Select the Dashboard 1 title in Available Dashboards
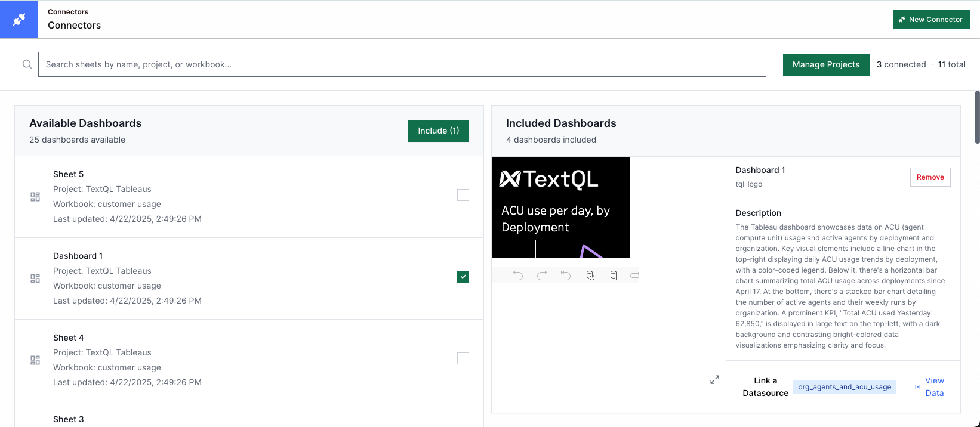 click(x=78, y=256)
